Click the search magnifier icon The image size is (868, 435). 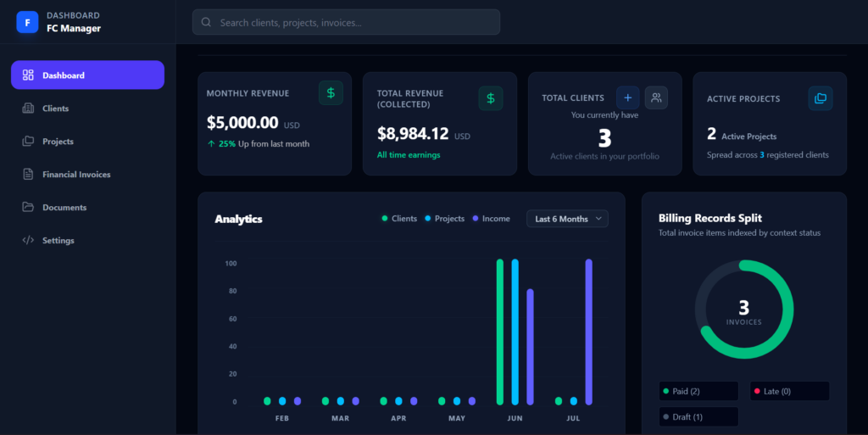206,22
